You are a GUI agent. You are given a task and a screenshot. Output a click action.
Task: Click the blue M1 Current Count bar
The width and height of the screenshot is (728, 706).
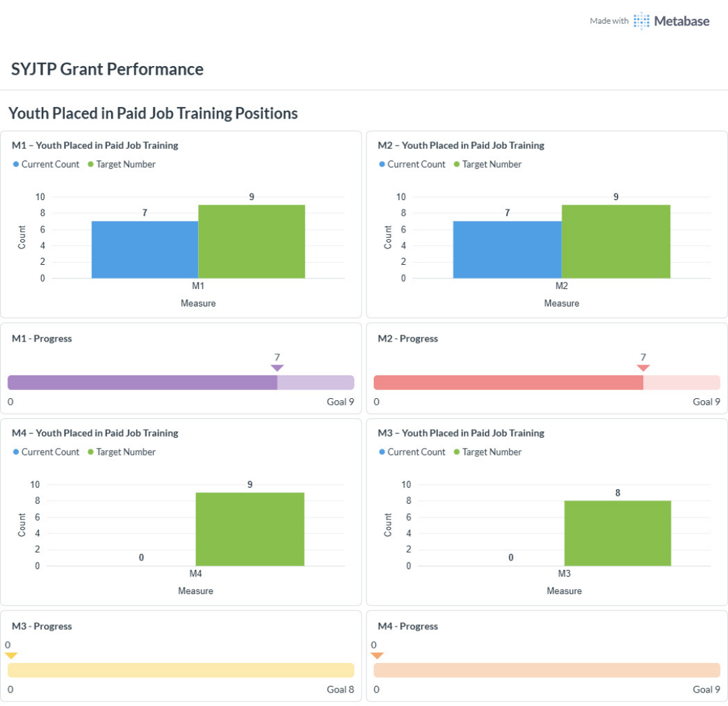[x=145, y=250]
